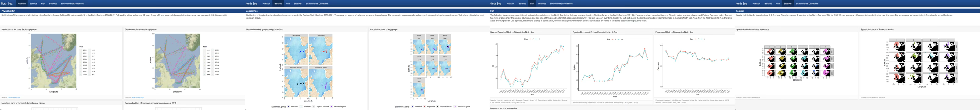980x110 pixels.
Task: Click heading 'Species Richness of Bottom Fishes in the North Sea'
Action: tap(595, 32)
